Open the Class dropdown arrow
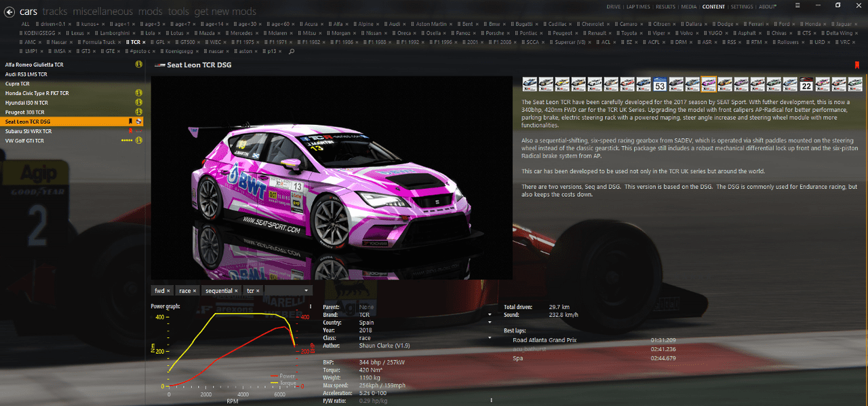Image resolution: width=868 pixels, height=406 pixels. tap(489, 337)
